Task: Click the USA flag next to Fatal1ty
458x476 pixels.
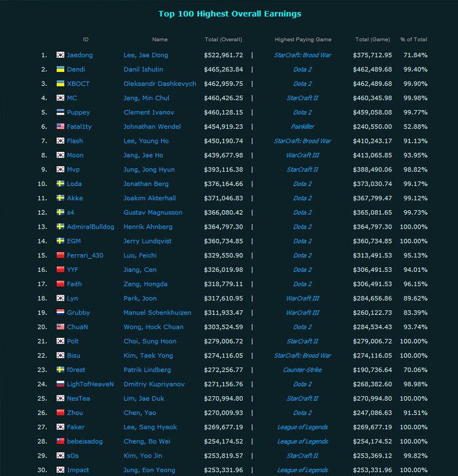Action: click(x=60, y=126)
